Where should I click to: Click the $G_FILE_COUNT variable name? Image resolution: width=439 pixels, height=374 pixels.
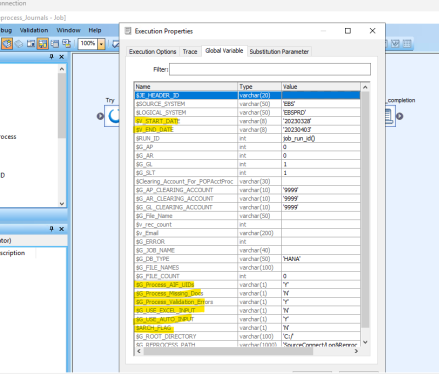(157, 276)
